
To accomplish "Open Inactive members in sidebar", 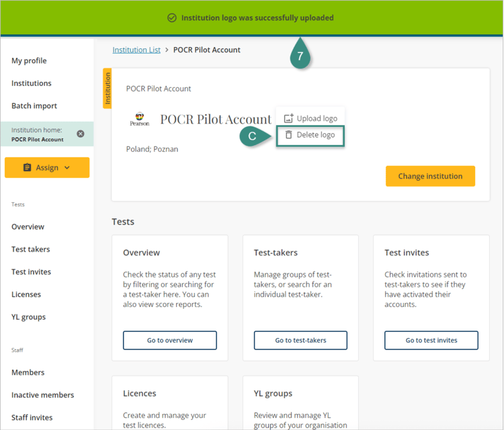I will (43, 395).
